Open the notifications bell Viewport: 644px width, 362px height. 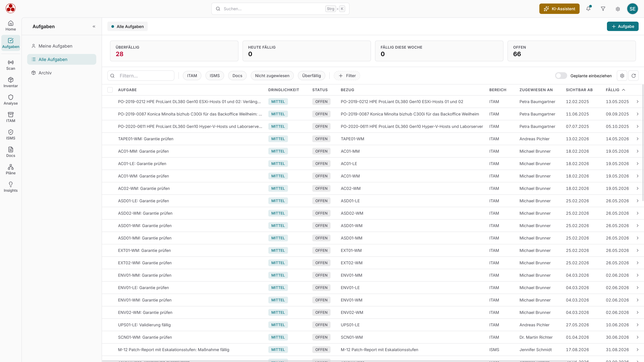(588, 9)
